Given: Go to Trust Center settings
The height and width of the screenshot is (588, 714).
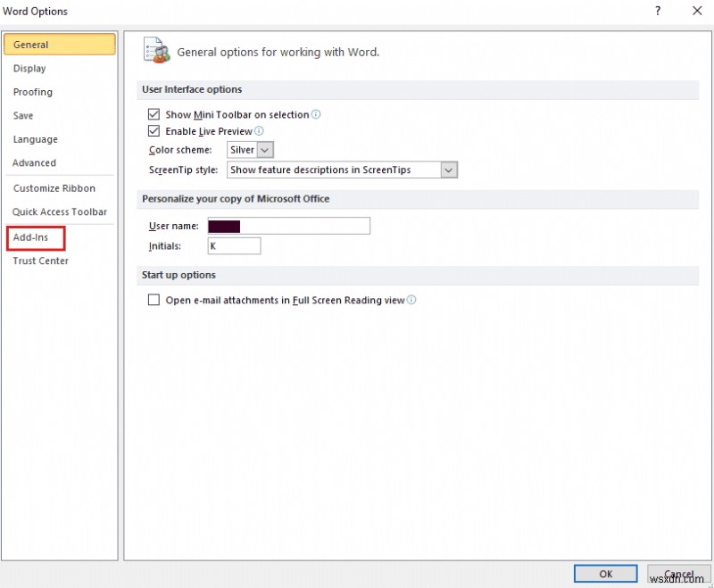Looking at the screenshot, I should [x=40, y=261].
